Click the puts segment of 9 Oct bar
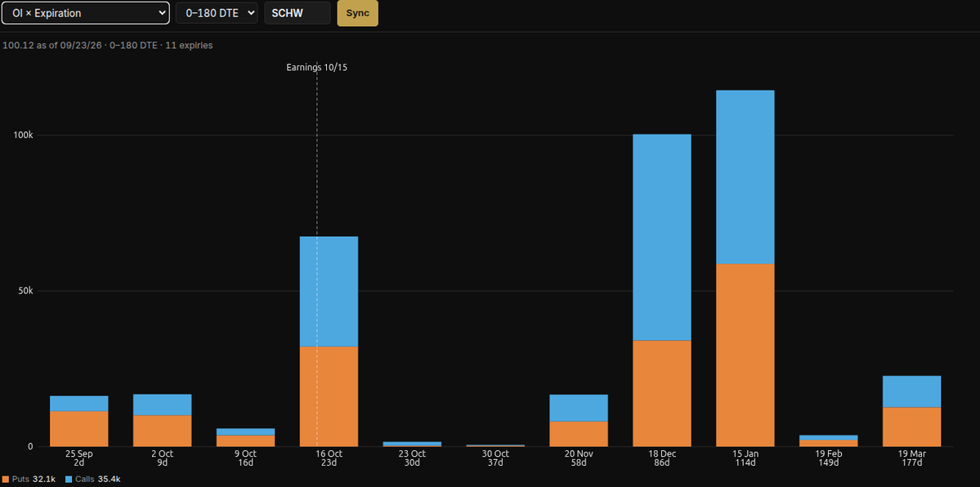 click(246, 440)
